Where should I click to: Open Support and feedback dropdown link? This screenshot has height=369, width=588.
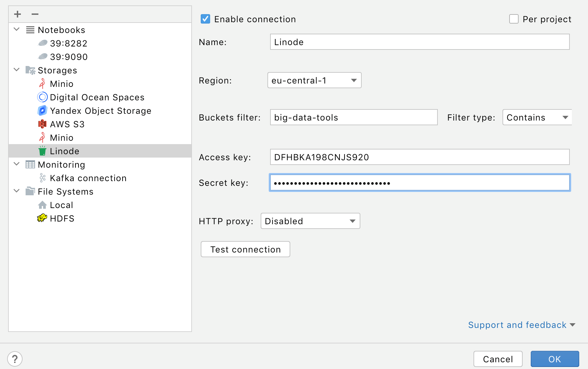click(x=521, y=325)
